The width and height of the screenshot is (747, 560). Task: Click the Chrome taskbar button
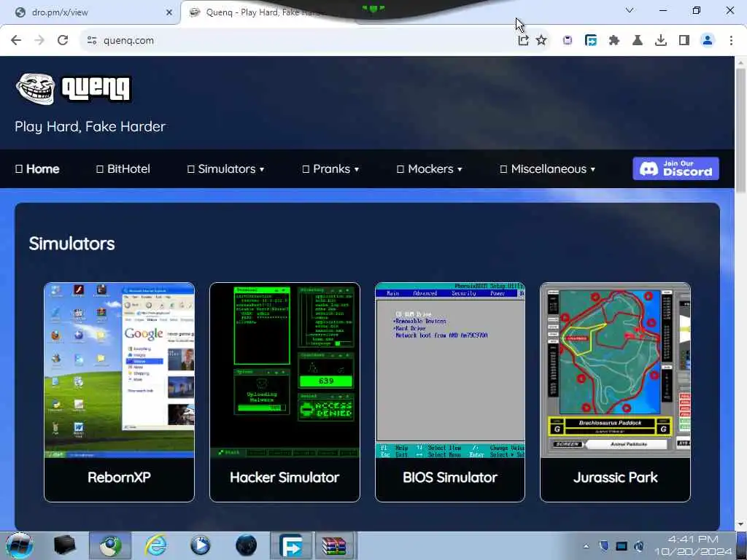[x=110, y=545]
